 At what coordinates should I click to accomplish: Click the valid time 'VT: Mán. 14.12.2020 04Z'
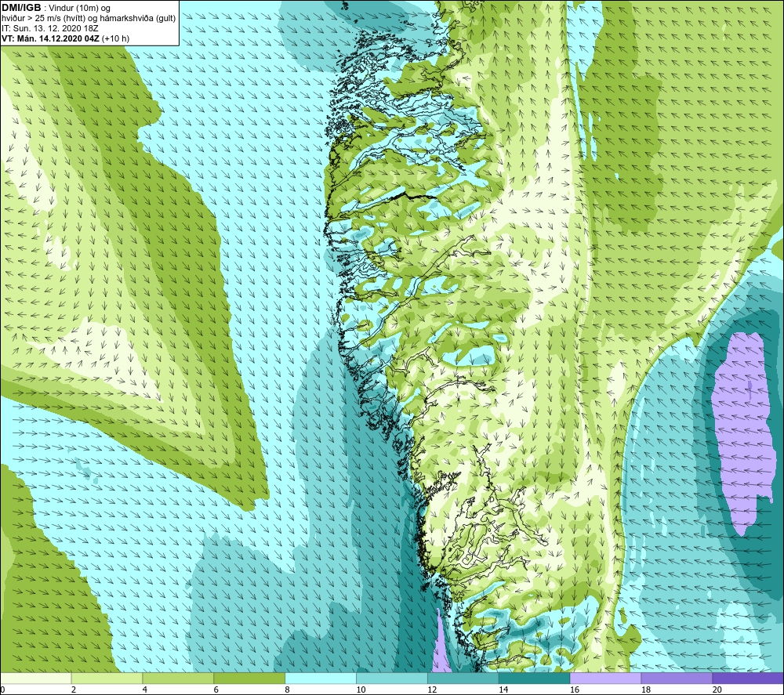pyautogui.click(x=50, y=38)
